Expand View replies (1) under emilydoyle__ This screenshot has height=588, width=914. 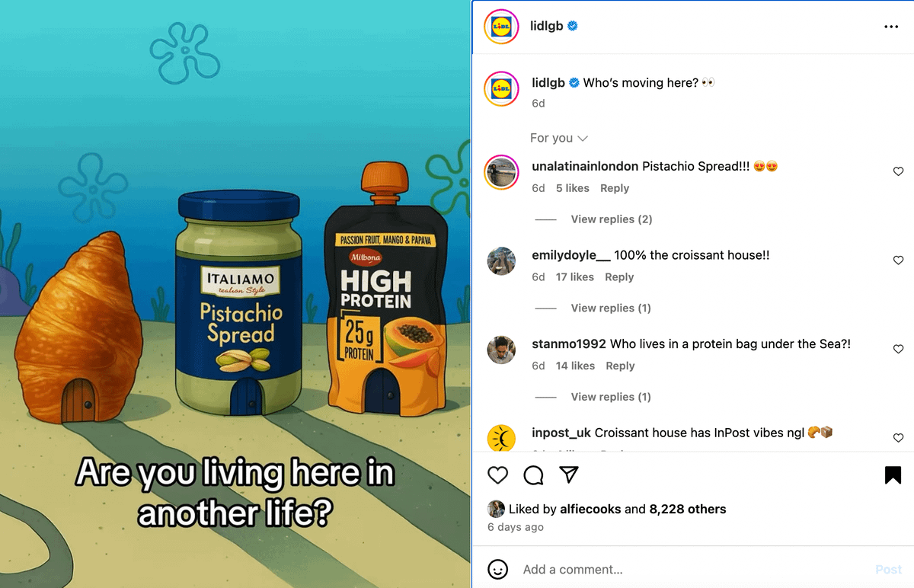tap(611, 308)
